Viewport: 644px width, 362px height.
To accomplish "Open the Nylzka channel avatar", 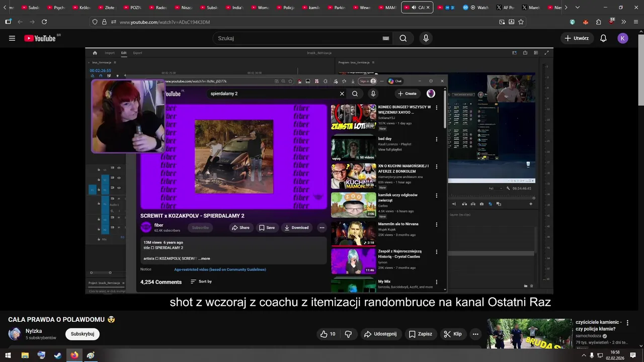I will point(15,334).
